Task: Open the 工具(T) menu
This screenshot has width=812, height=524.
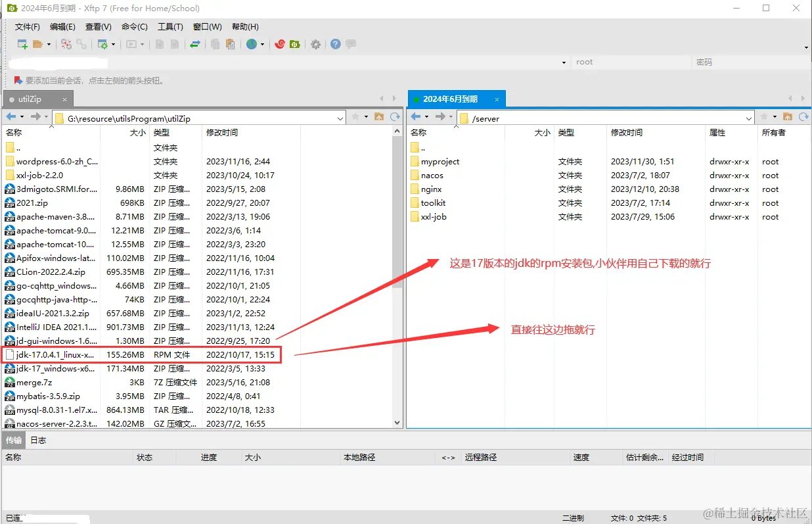Action: (x=170, y=27)
